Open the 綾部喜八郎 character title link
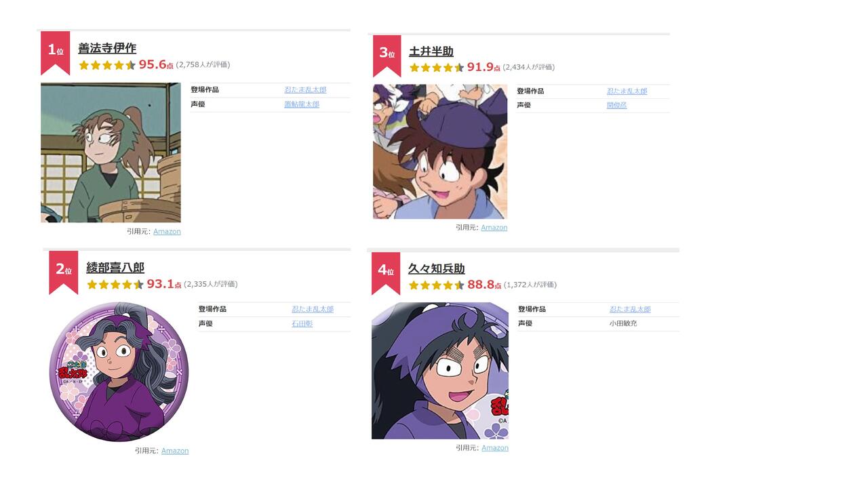This screenshot has height=488, width=868. [x=115, y=268]
